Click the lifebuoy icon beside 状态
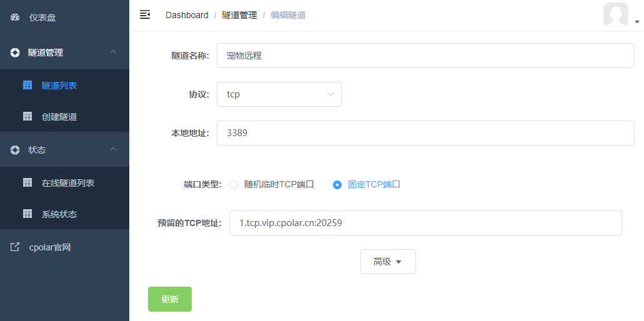This screenshot has width=644, height=321. point(15,150)
